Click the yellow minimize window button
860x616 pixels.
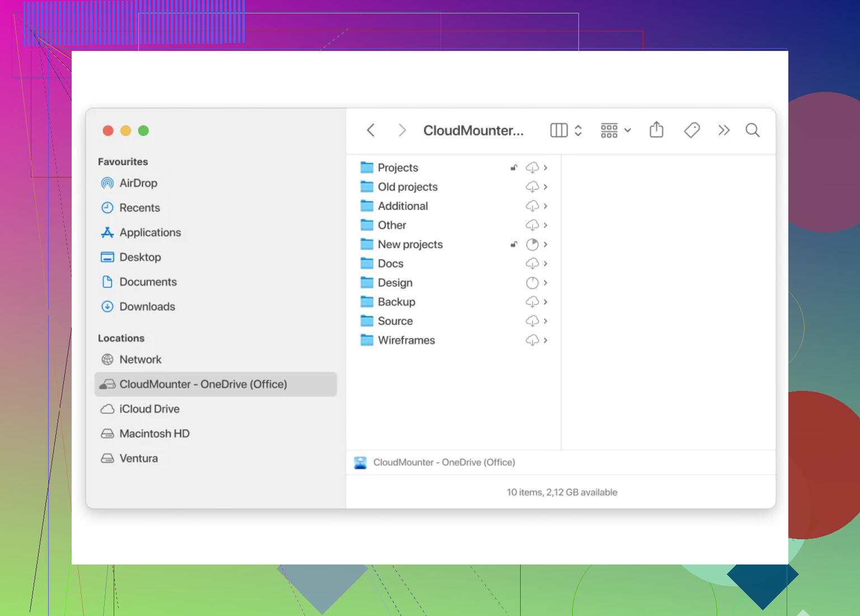click(x=126, y=130)
